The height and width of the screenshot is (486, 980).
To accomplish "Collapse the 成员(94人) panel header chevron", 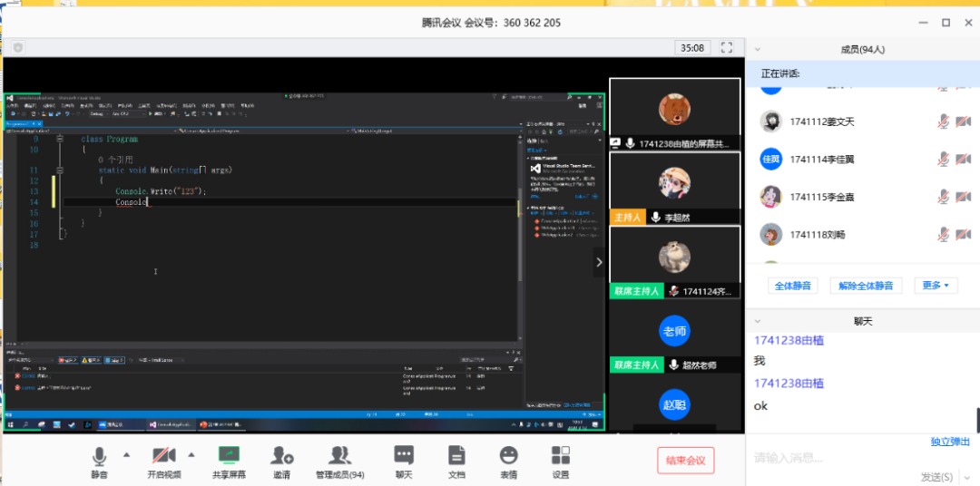I will tap(758, 50).
